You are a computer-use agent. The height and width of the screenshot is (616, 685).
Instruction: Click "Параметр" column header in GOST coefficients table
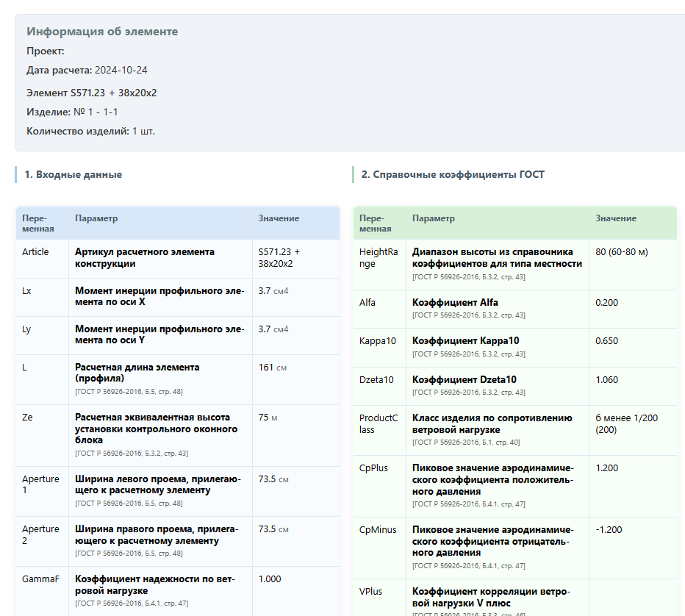click(434, 218)
